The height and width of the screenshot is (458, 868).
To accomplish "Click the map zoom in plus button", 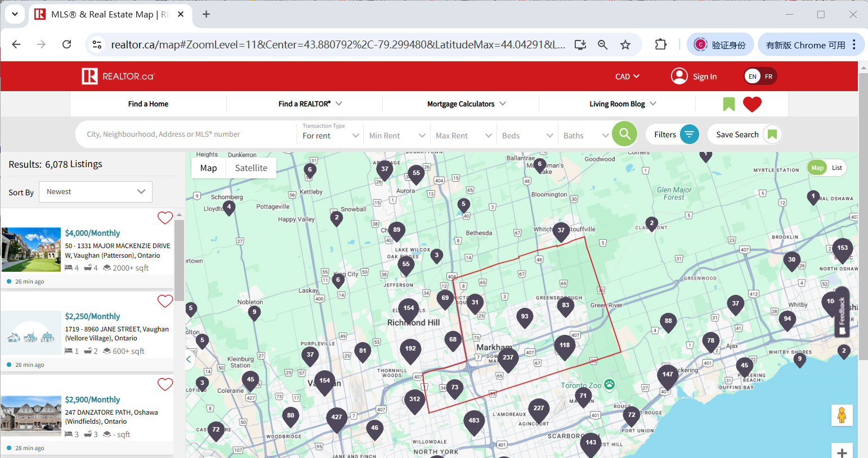I will pyautogui.click(x=842, y=452).
